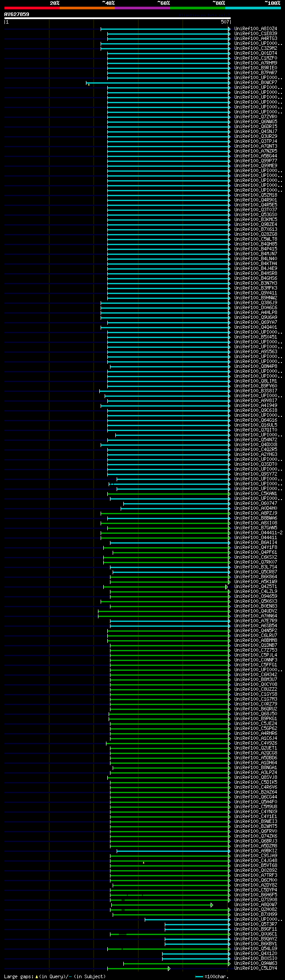Click UniRef100_C6H342 label
The width and height of the screenshot is (285, 980).
pos(256,674)
